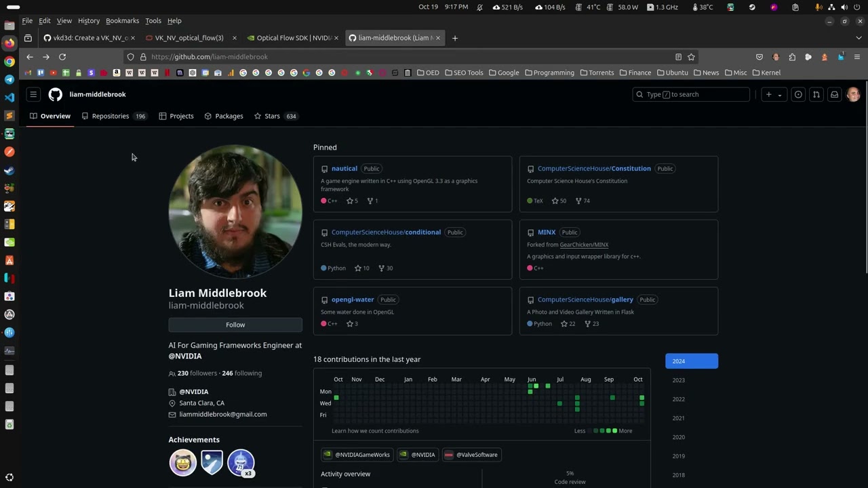
Task: Open the Pocket icon in Firefox toolbar
Action: click(x=759, y=57)
